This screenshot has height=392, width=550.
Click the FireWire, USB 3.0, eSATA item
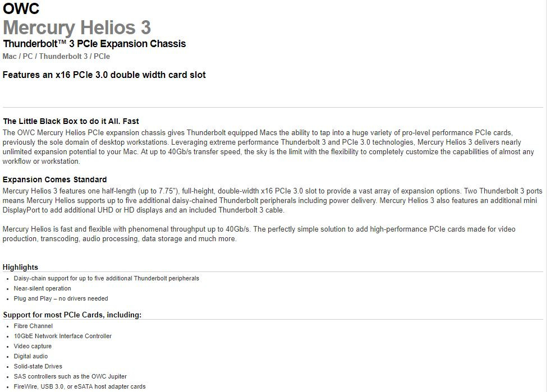[x=80, y=387]
